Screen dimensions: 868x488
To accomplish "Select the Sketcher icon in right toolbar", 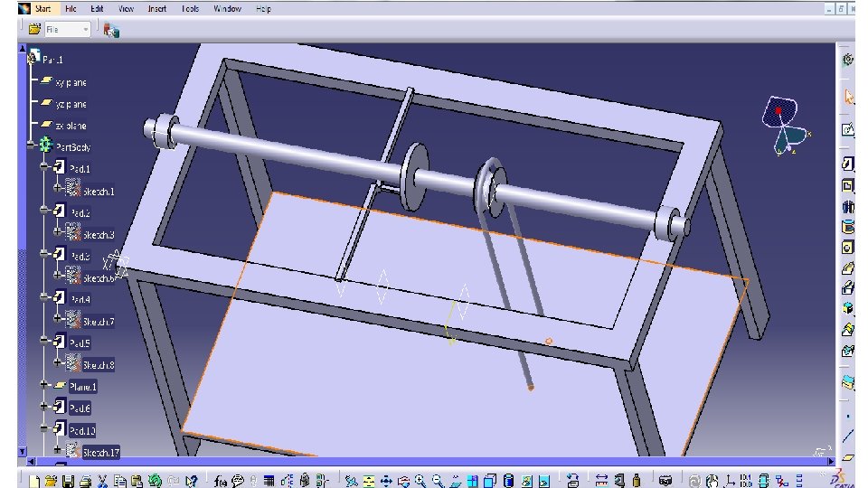I will (x=847, y=129).
